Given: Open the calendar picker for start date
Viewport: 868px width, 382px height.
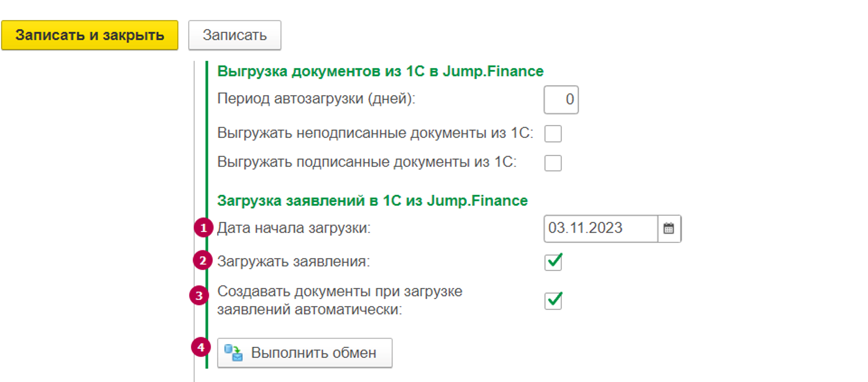Looking at the screenshot, I should point(669,229).
